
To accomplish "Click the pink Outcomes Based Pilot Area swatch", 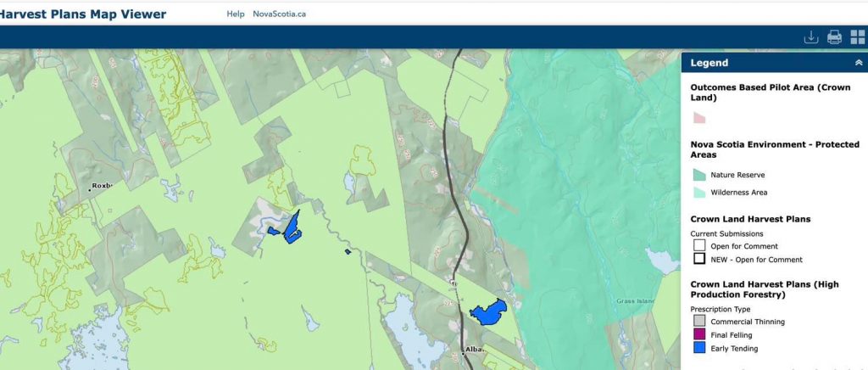I will pos(699,118).
